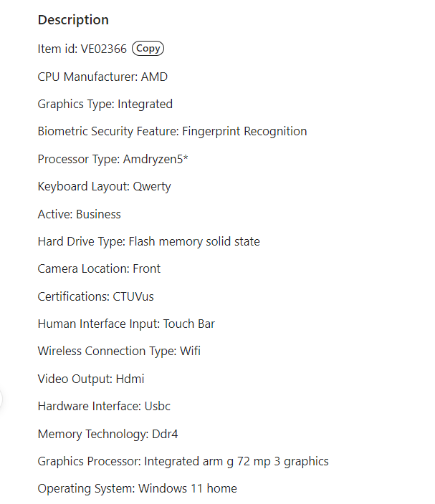
Task: Select the Processor Type Amdryzen5 line
Action: click(113, 159)
